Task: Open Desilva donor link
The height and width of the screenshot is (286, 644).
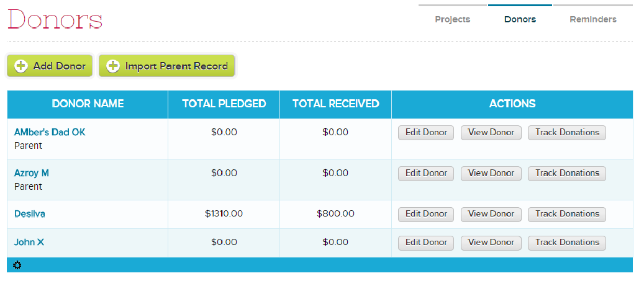Action: 29,213
